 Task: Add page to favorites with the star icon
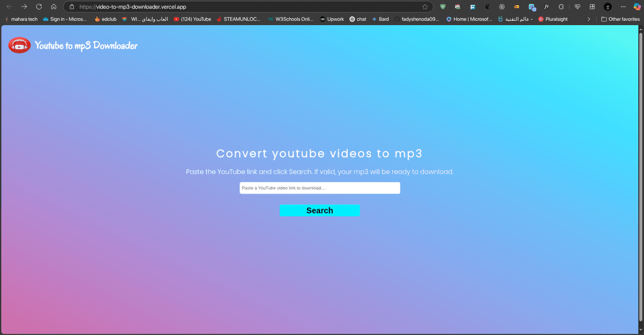[425, 6]
